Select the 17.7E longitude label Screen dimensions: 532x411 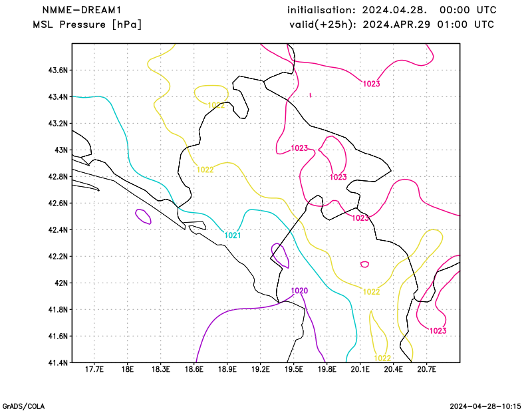click(x=94, y=370)
